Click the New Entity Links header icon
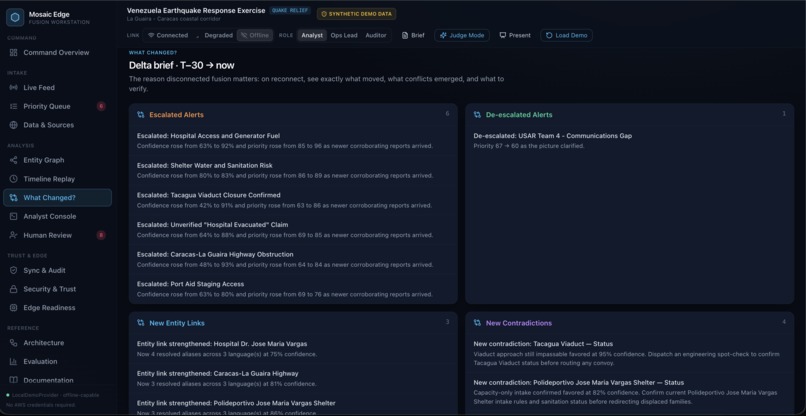 [141, 323]
